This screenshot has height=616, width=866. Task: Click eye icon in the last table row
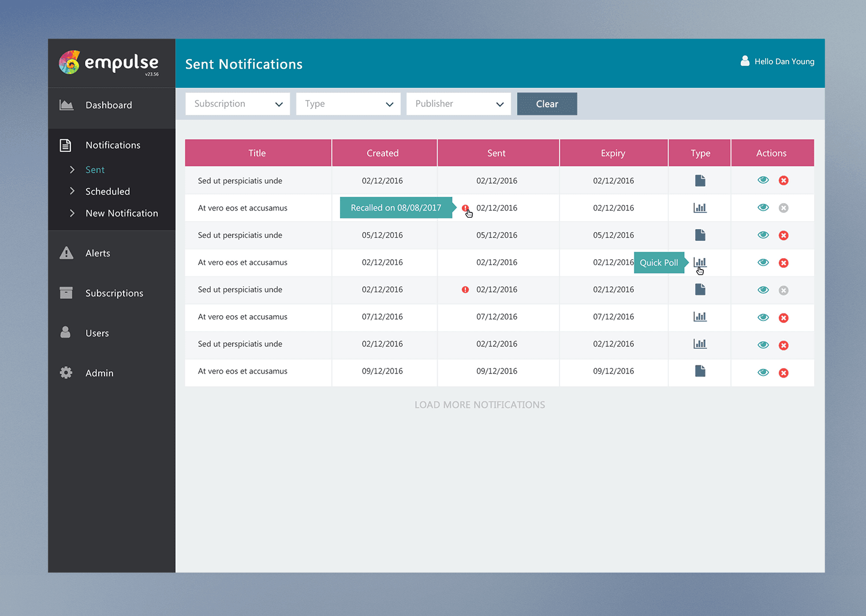763,372
